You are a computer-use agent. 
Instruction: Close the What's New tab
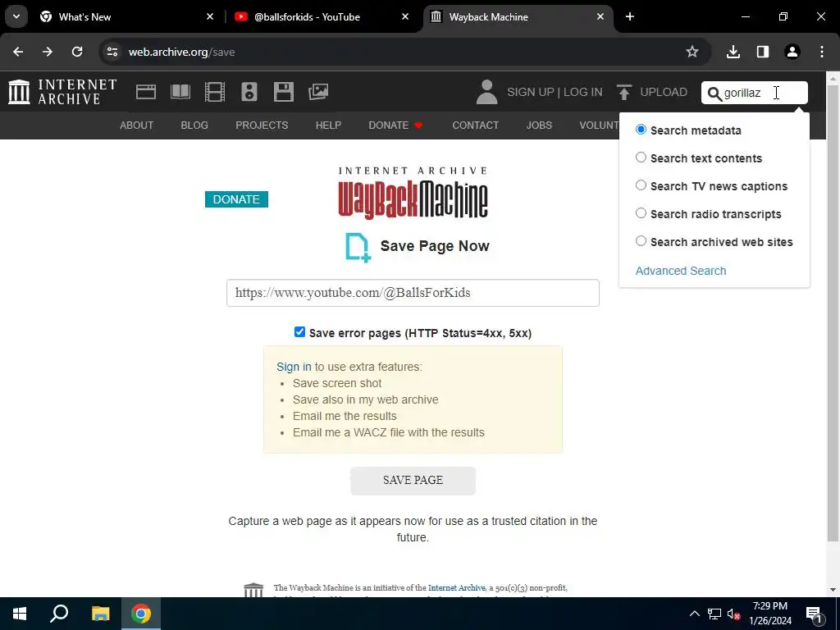click(x=210, y=17)
